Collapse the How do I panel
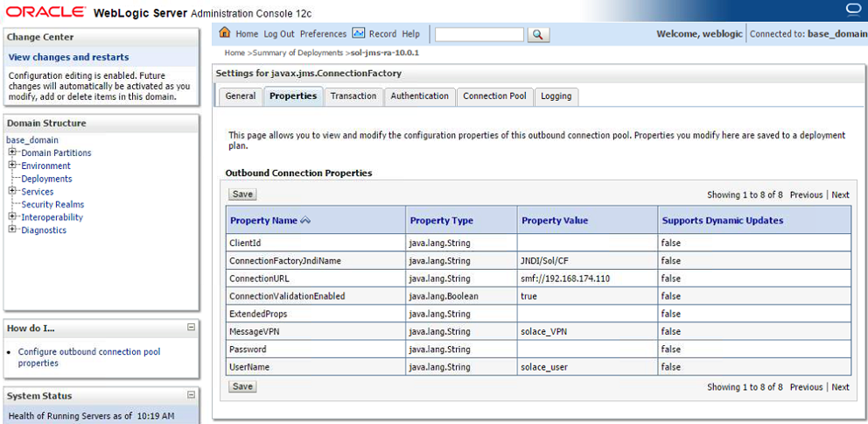The image size is (868, 424). click(x=191, y=328)
